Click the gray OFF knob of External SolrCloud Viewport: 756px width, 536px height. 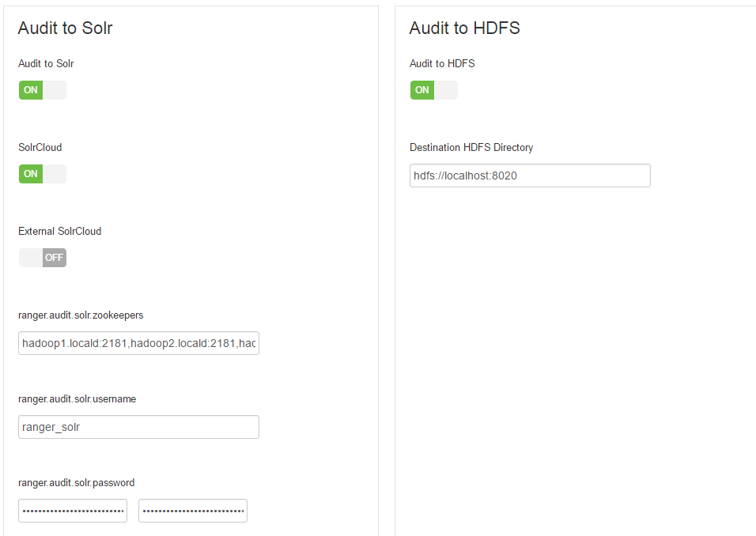[x=55, y=258]
